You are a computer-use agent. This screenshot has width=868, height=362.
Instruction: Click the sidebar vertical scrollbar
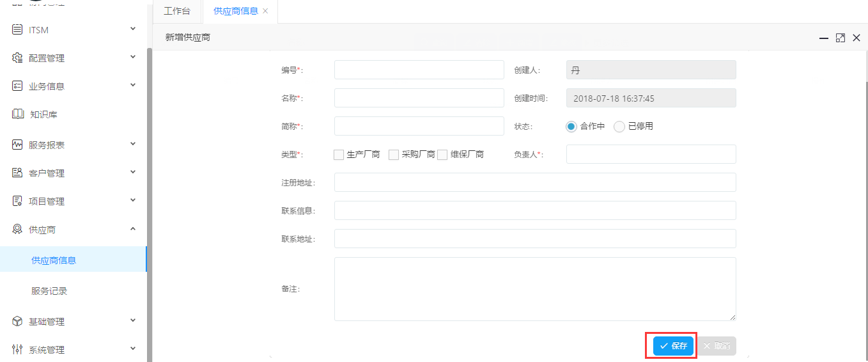(x=150, y=192)
